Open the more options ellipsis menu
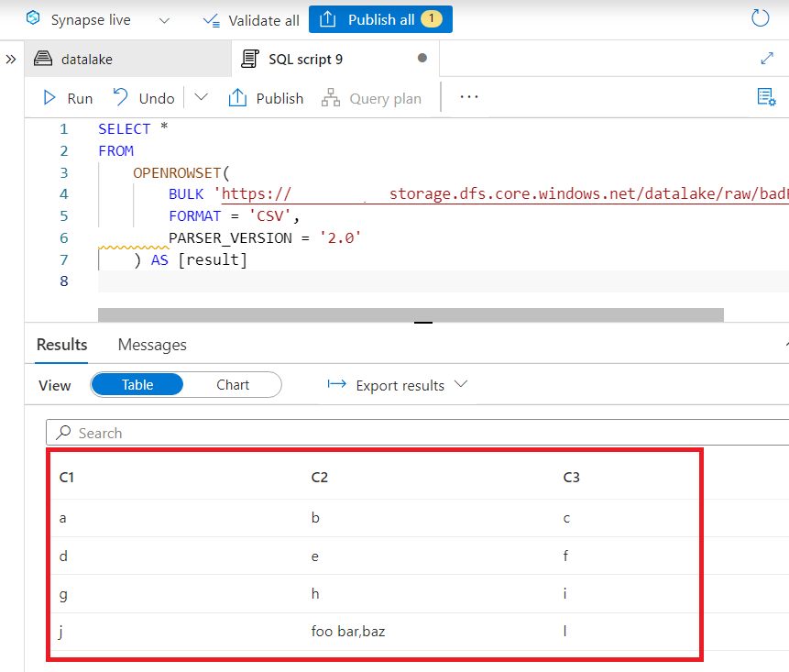Image resolution: width=789 pixels, height=672 pixels. [469, 96]
